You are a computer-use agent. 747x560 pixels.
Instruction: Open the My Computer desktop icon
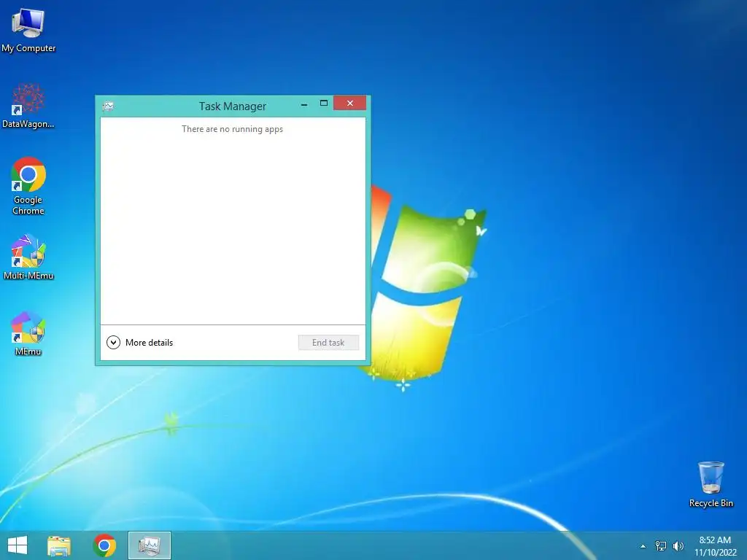pyautogui.click(x=28, y=30)
